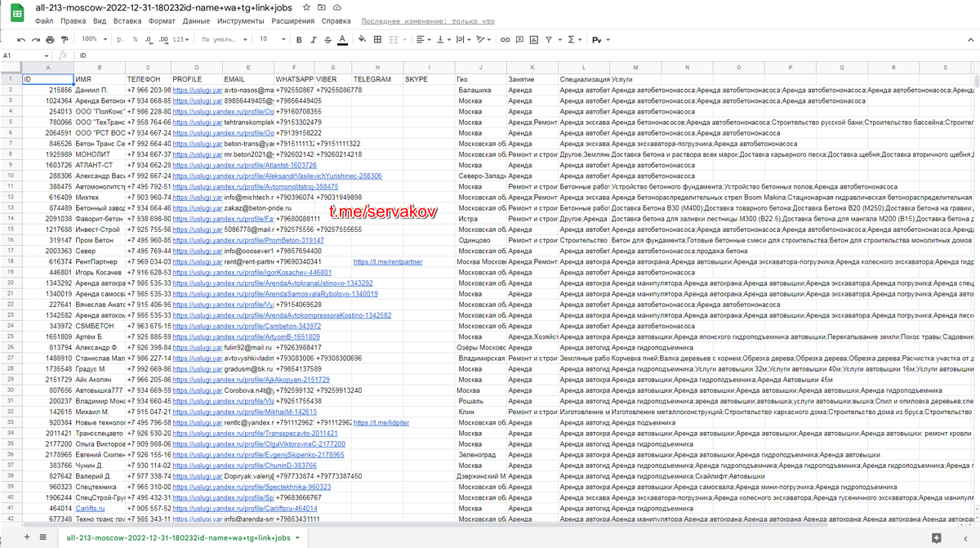This screenshot has height=548, width=980.
Task: Star this spreadsheet document
Action: coord(306,7)
